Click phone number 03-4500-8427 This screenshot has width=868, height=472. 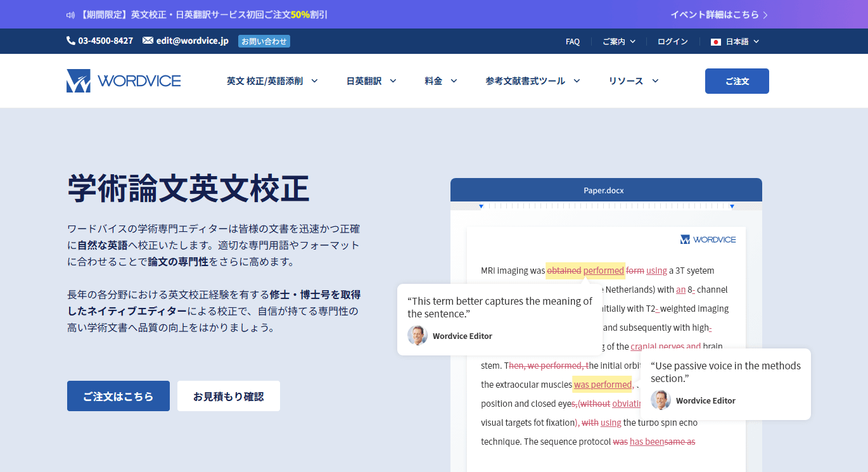105,41
